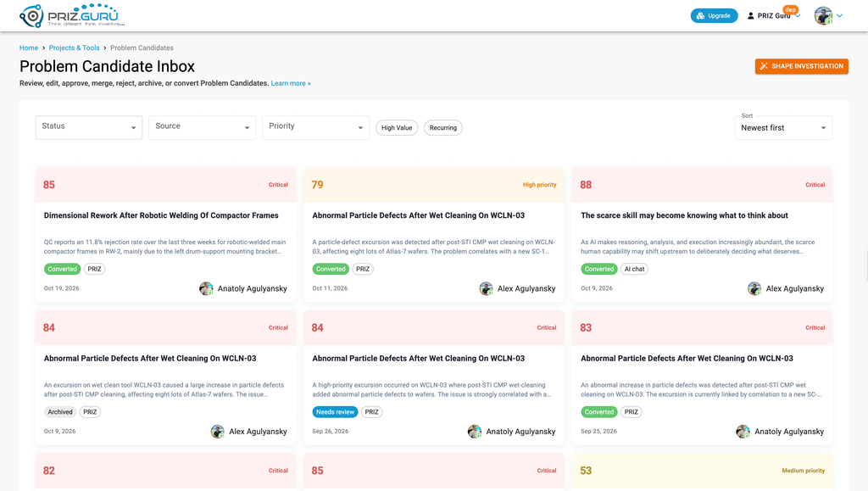Click Anatoly Agulyansky avatar on Sep 26 card
The image size is (868, 491).
475,432
